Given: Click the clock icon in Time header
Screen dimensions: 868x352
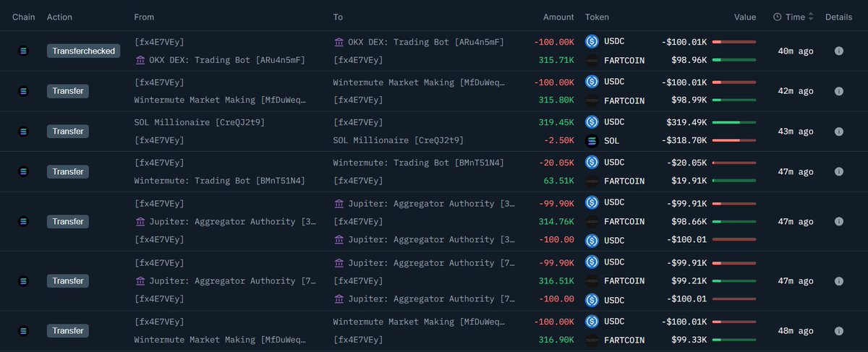Looking at the screenshot, I should pyautogui.click(x=777, y=17).
